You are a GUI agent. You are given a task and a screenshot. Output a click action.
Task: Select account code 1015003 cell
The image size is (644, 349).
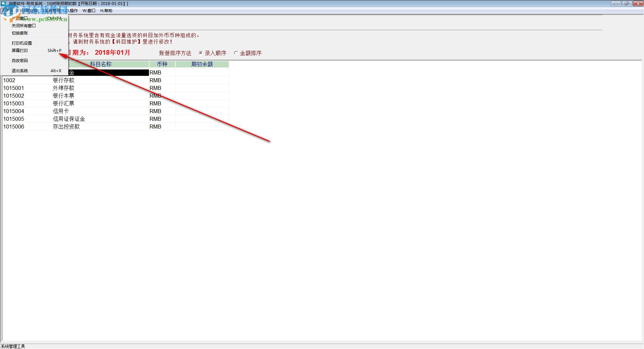tap(27, 103)
